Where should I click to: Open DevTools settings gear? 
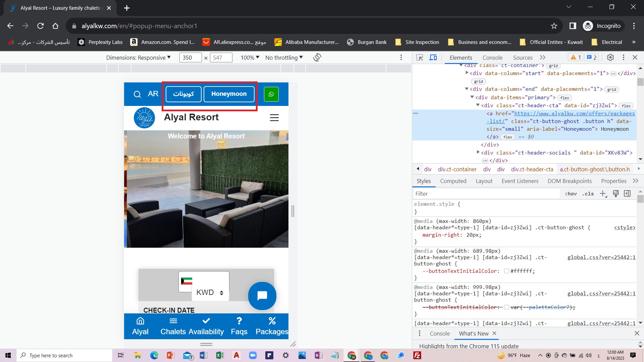click(x=610, y=57)
